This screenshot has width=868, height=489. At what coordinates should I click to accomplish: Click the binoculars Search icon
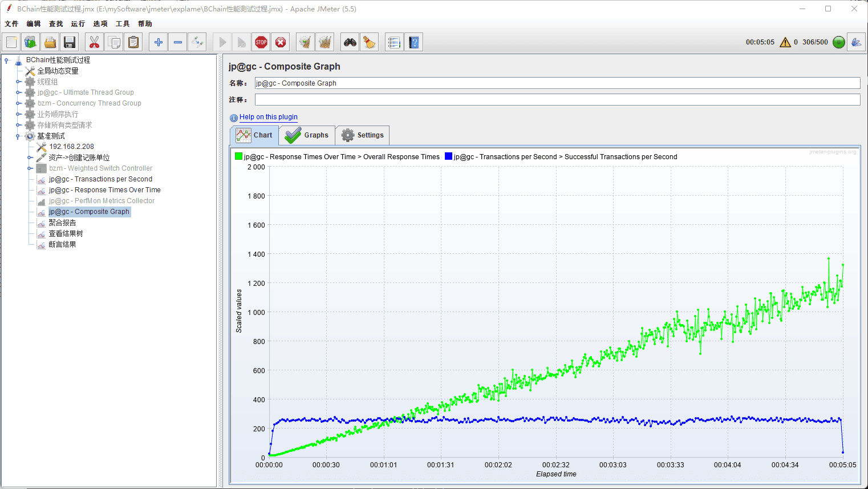click(350, 42)
